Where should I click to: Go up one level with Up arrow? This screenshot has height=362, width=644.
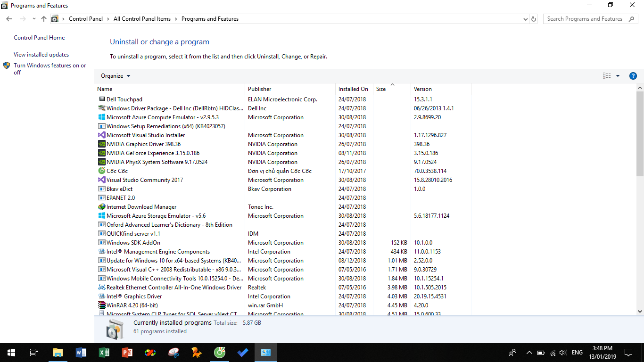(44, 19)
